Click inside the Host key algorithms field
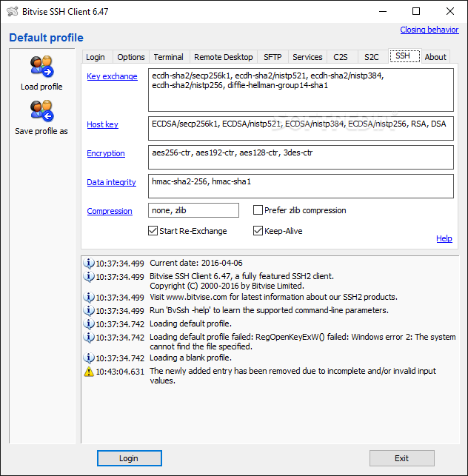468x476 pixels. (301, 128)
